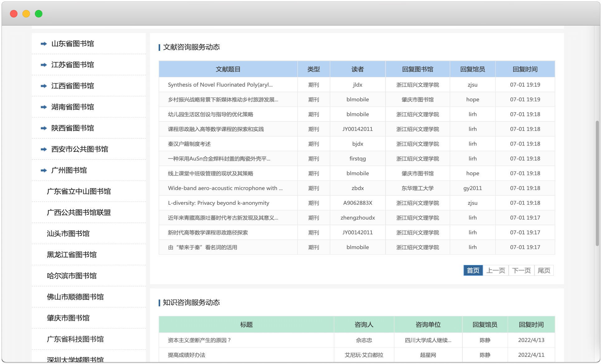Click the blue 回复时间 column header
The height and width of the screenshot is (364, 602).
(525, 69)
